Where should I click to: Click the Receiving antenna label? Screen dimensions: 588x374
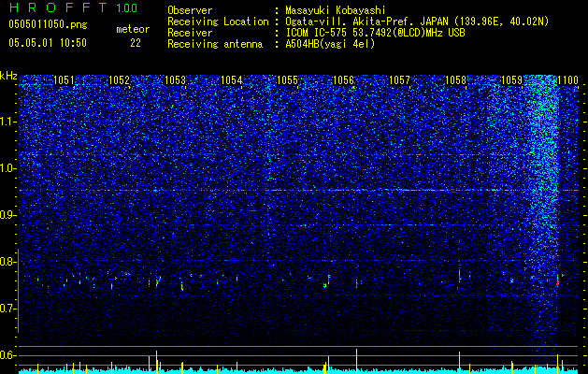click(215, 44)
